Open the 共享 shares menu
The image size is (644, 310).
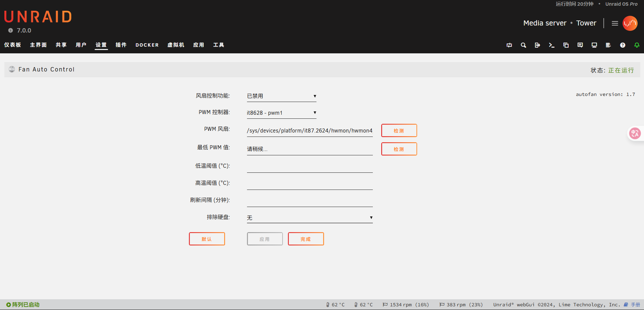click(x=61, y=45)
